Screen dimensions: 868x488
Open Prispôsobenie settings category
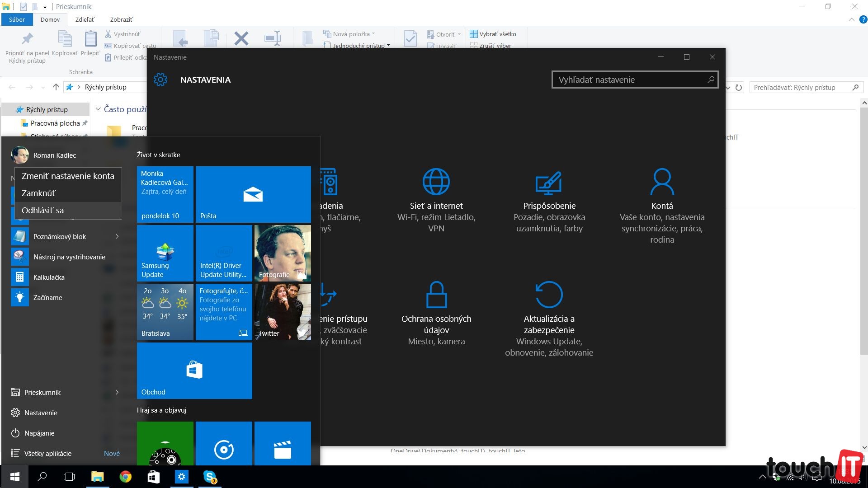549,206
